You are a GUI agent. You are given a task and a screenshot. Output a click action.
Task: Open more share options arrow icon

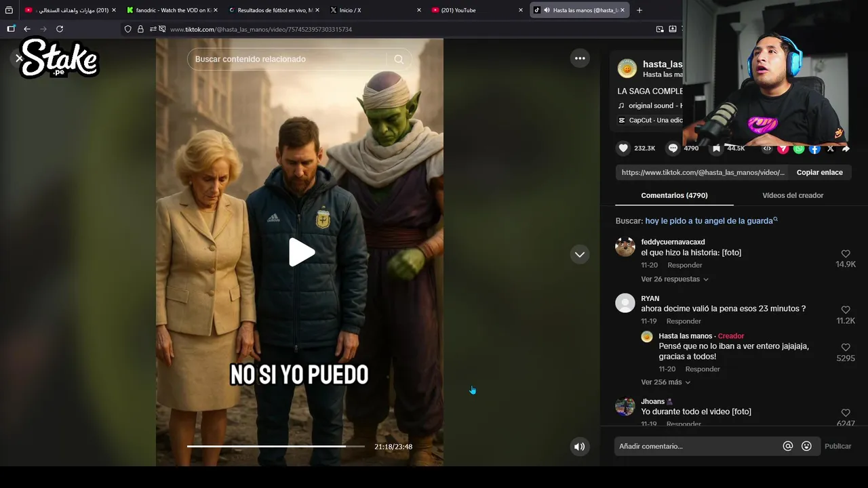click(x=846, y=148)
